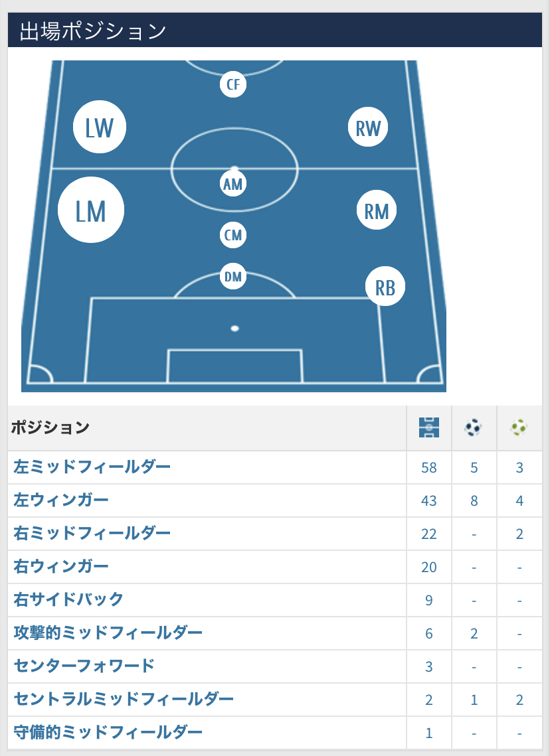550x756 pixels.
Task: Click the LW position circle on pitch
Action: [100, 127]
